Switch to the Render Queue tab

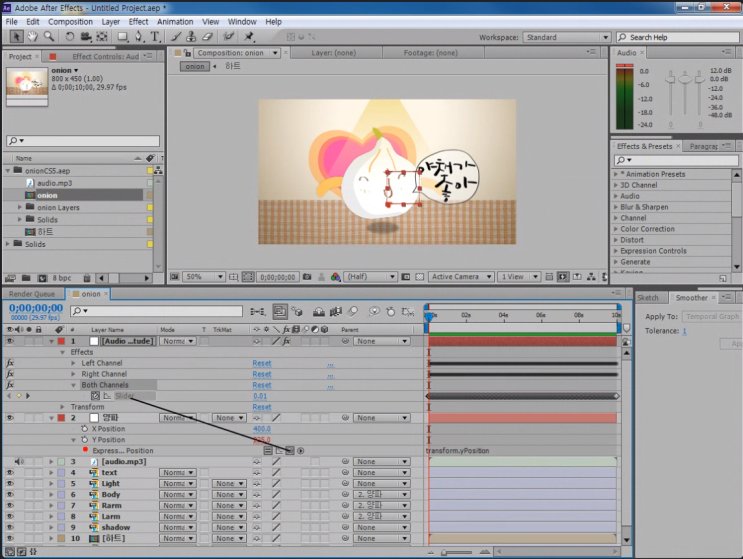(x=32, y=295)
